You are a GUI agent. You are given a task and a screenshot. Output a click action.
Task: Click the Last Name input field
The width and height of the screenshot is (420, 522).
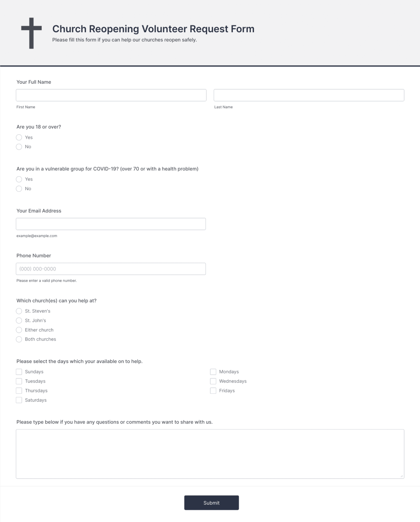click(x=308, y=95)
